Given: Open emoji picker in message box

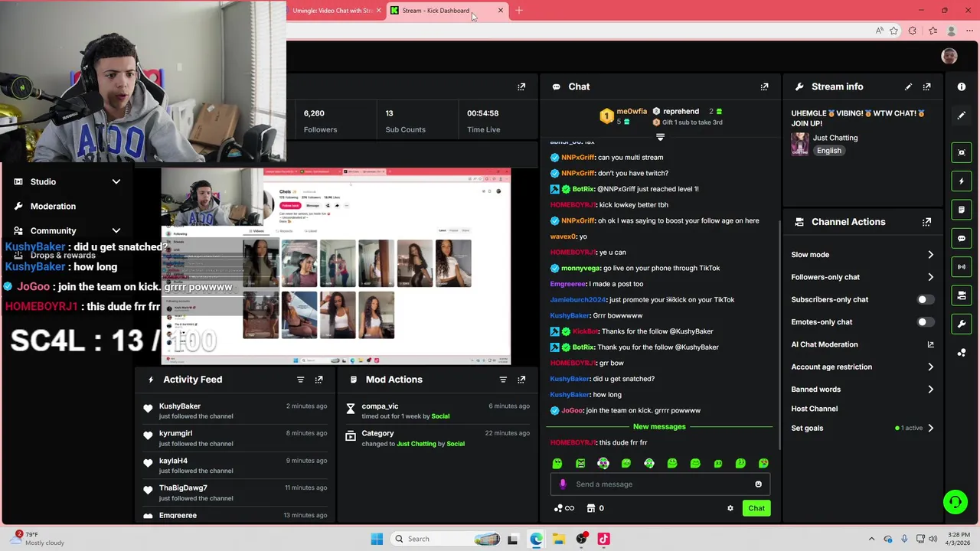Looking at the screenshot, I should [758, 484].
